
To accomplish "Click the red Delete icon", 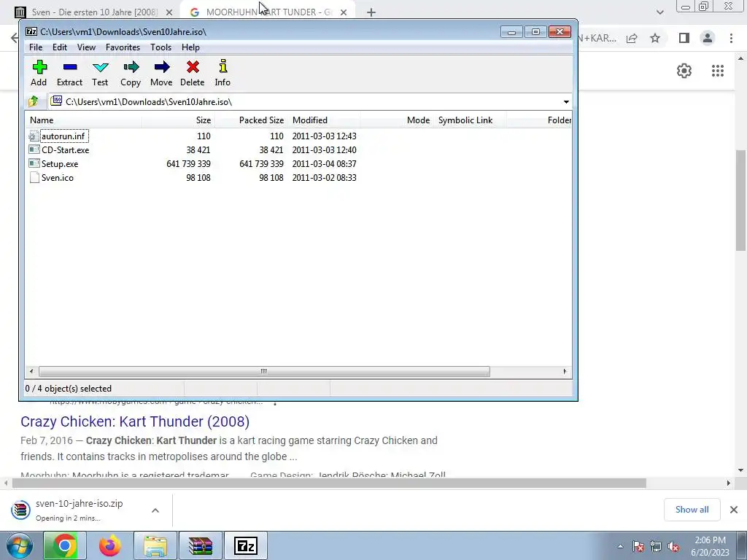I will pos(193,66).
